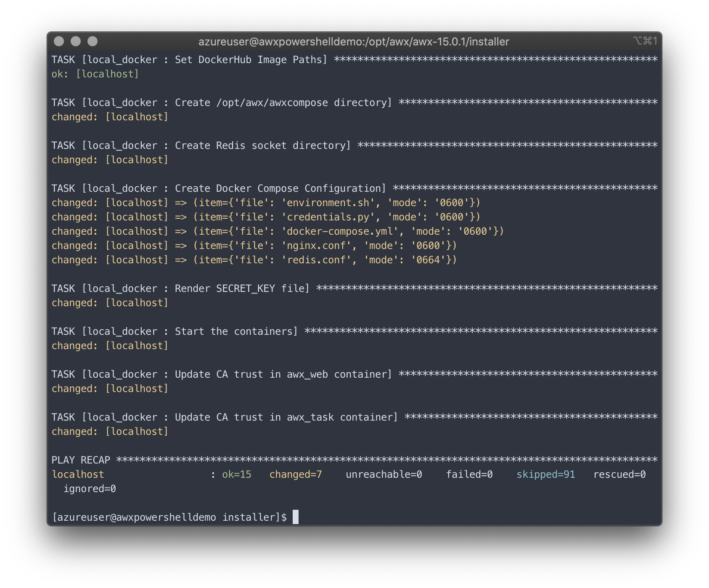Click the skipped=91 recap statistic
Viewport: 709px width, 588px height.
pos(545,474)
